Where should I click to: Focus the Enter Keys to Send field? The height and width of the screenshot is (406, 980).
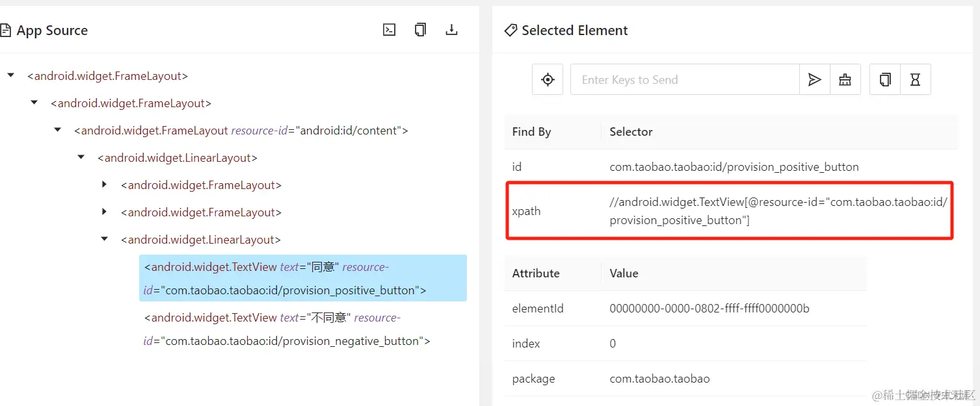pos(685,79)
